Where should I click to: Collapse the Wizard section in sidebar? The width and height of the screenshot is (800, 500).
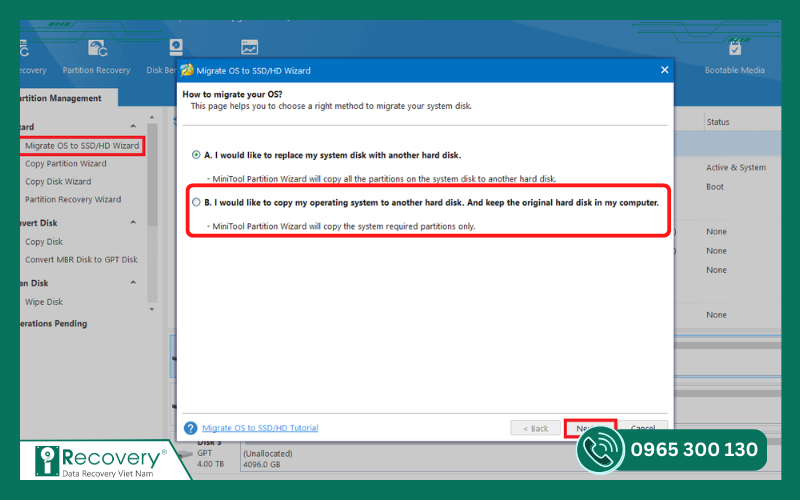tap(133, 126)
